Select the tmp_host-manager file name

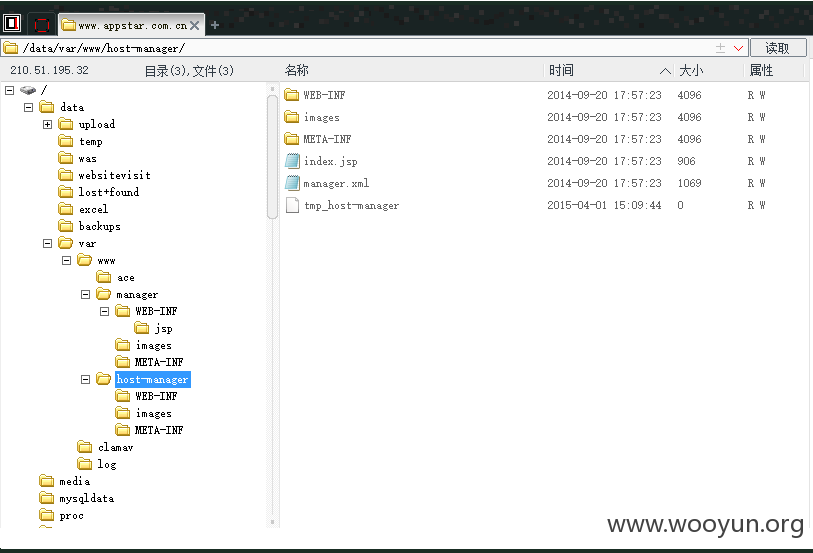tap(352, 205)
